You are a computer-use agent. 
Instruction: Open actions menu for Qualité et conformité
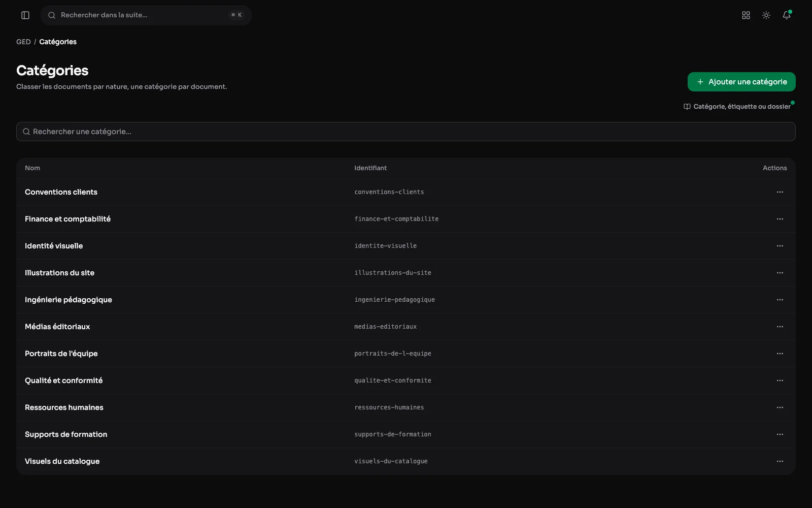[x=780, y=380]
